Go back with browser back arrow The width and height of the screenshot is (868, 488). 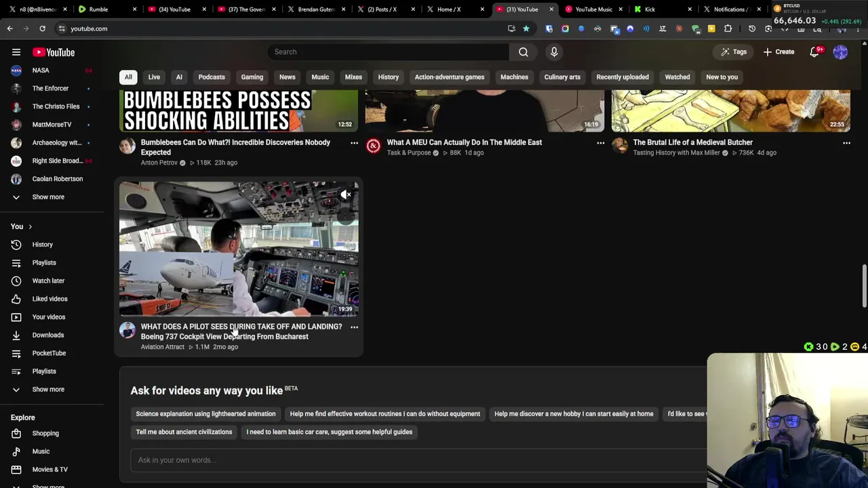pos(9,28)
